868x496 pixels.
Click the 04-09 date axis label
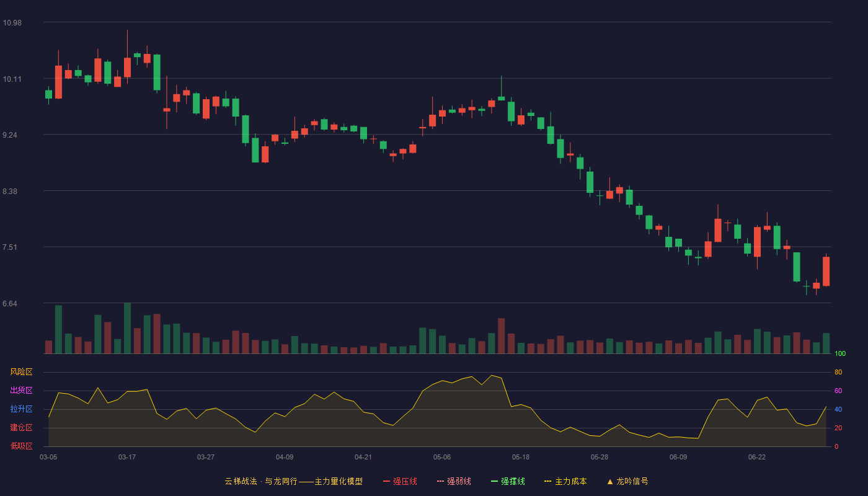285,457
